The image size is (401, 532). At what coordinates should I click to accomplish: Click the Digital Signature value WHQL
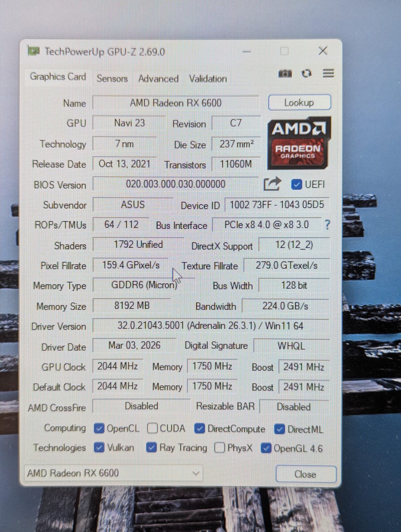pyautogui.click(x=292, y=346)
